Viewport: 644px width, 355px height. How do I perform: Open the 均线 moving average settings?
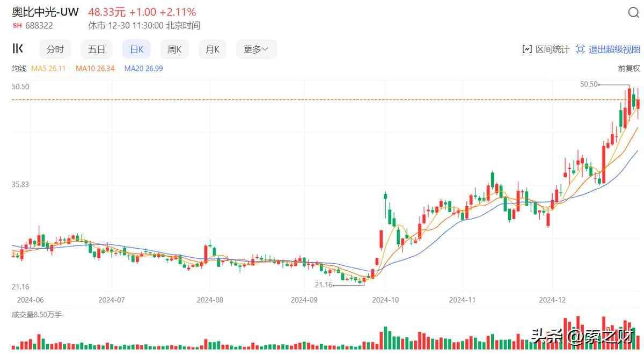click(19, 68)
